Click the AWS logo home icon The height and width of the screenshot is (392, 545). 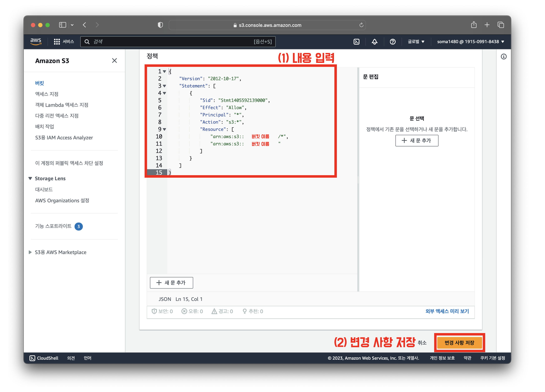coord(36,41)
